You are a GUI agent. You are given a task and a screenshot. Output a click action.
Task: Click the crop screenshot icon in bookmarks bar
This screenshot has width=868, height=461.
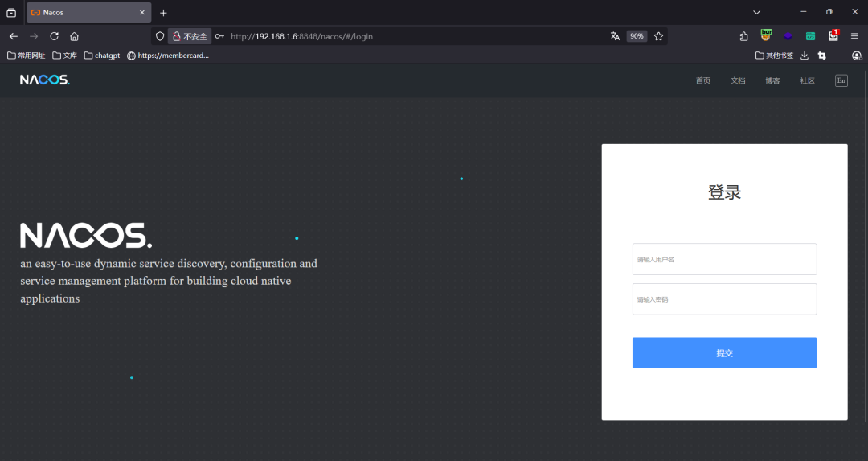tap(822, 56)
